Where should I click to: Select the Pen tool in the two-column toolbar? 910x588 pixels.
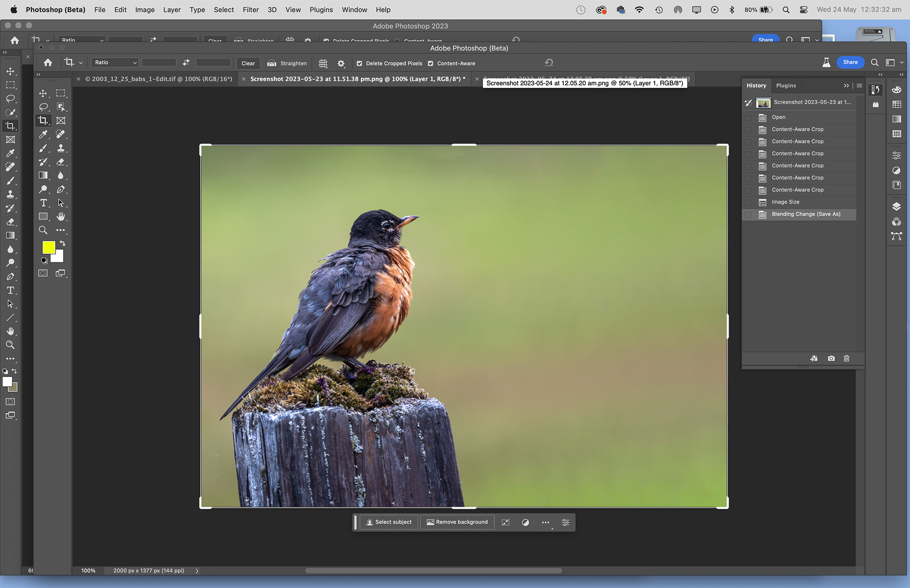61,189
